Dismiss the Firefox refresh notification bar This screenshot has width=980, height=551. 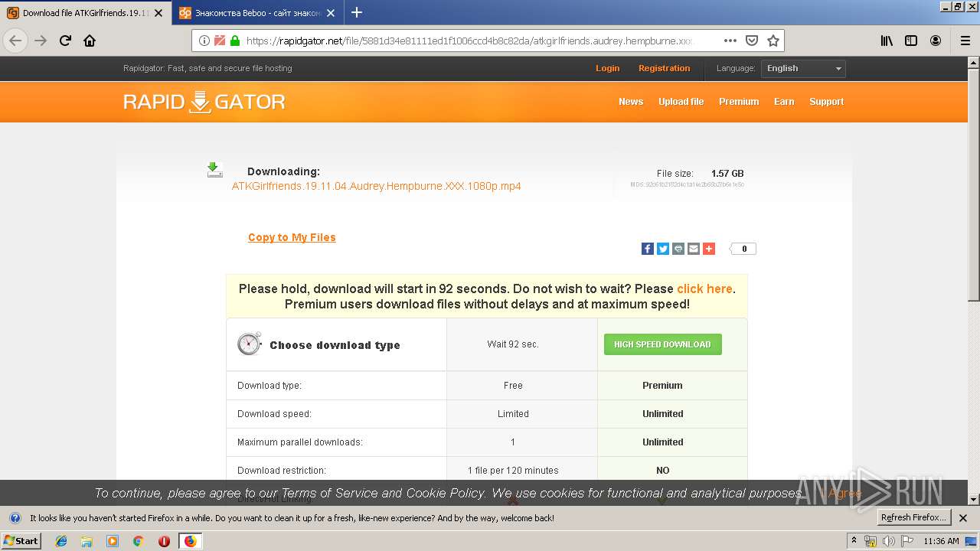[x=964, y=518]
